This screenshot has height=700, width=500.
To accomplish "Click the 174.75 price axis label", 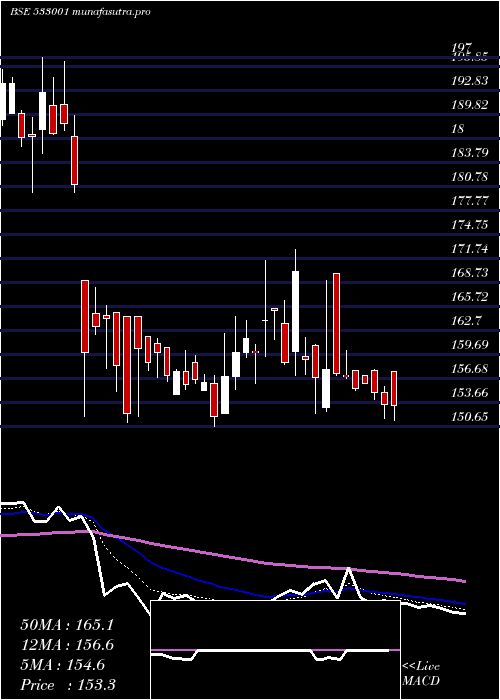I will 470,225.
